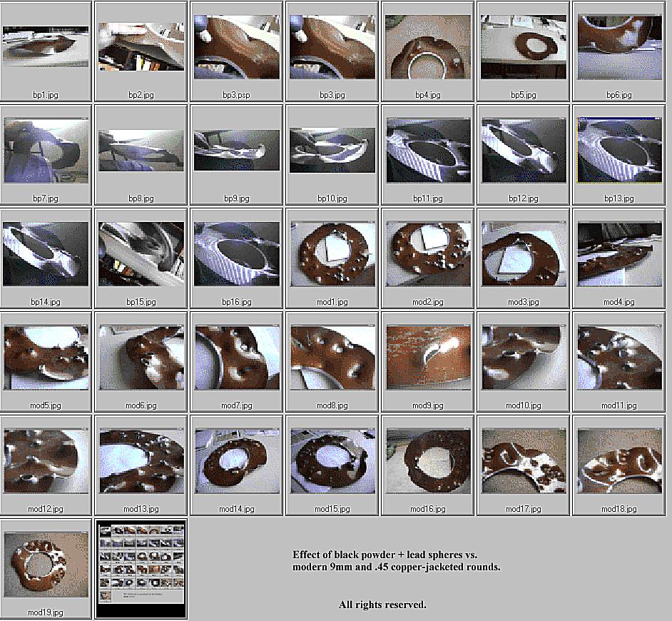View the mod6.jpg thumbnail
This screenshot has width=672, height=621.
[141, 357]
